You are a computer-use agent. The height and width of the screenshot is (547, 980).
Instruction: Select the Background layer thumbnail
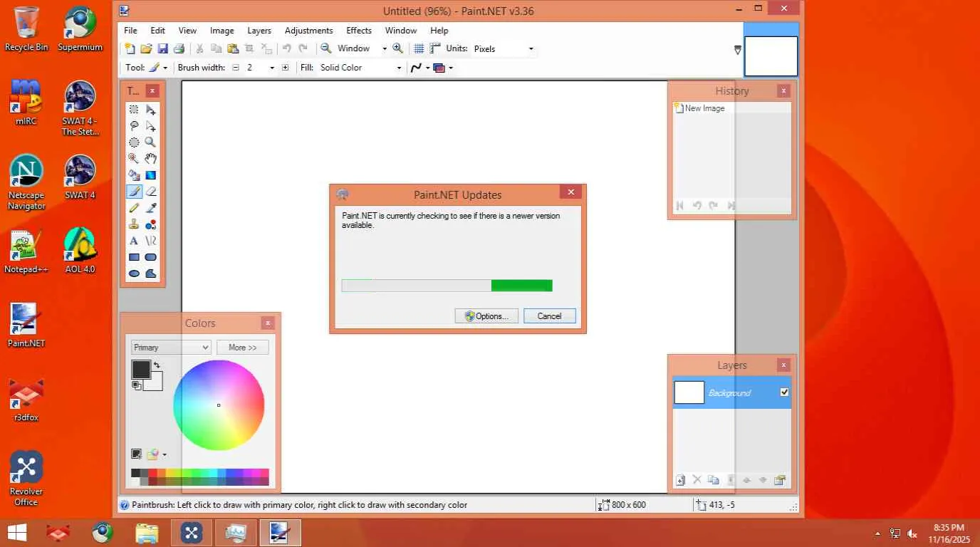pyautogui.click(x=689, y=392)
